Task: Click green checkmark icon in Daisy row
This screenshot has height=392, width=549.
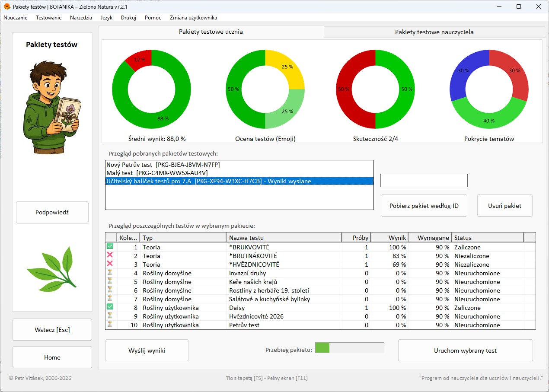Action: (x=110, y=307)
